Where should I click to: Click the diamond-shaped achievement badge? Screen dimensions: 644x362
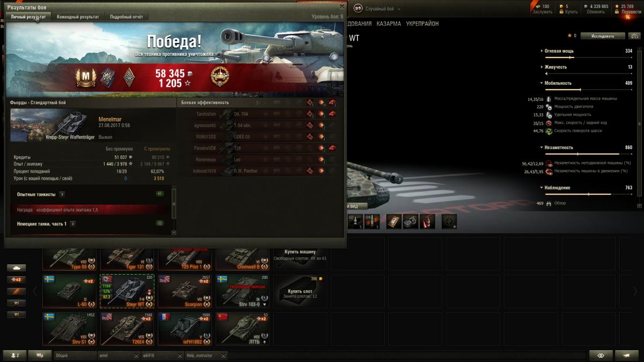pyautogui.click(x=129, y=78)
